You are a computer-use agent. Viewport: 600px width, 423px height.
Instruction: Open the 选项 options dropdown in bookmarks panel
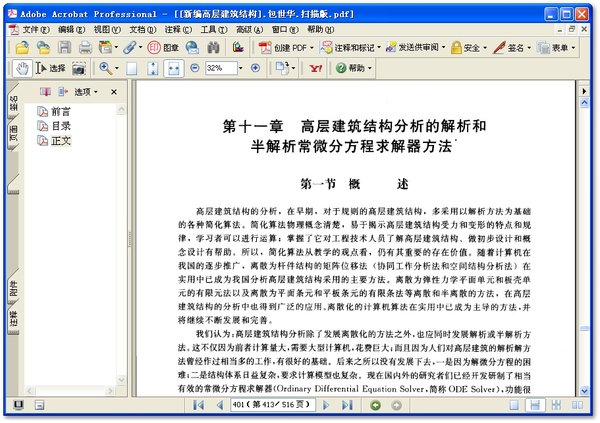point(86,92)
